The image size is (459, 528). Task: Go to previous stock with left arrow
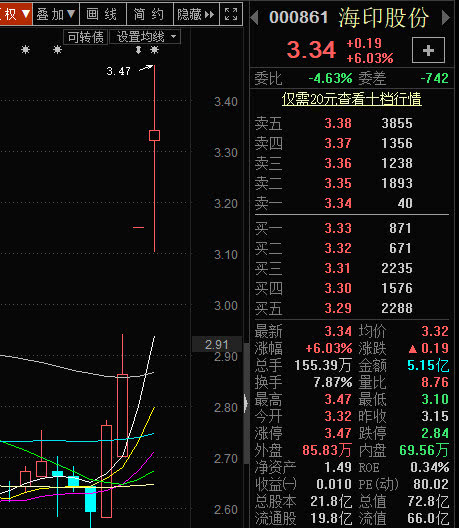pyautogui.click(x=255, y=17)
